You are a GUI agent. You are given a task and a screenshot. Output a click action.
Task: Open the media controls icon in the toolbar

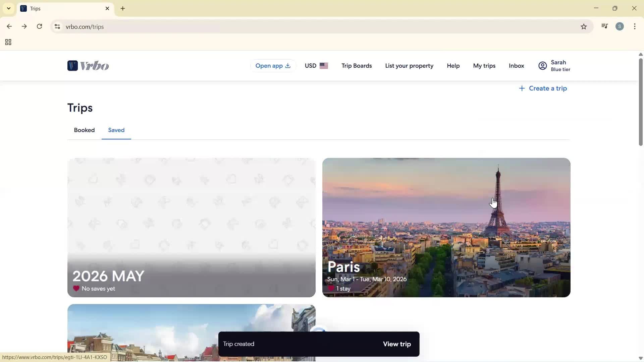(604, 26)
